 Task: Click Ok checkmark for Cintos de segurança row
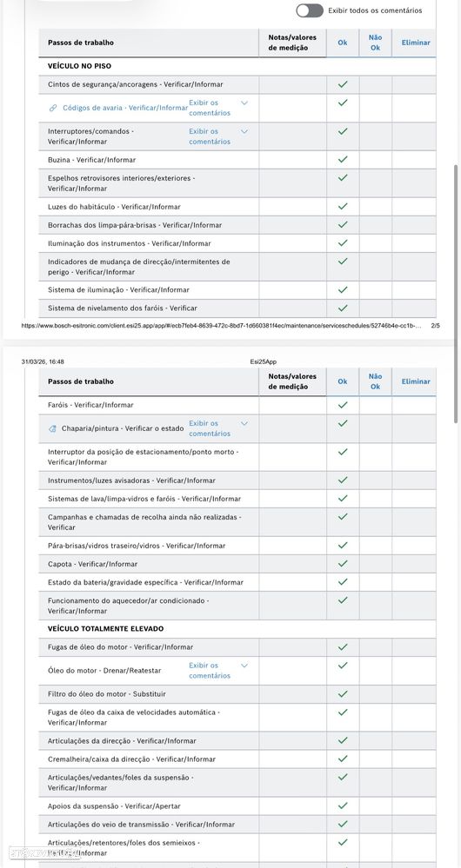(343, 84)
